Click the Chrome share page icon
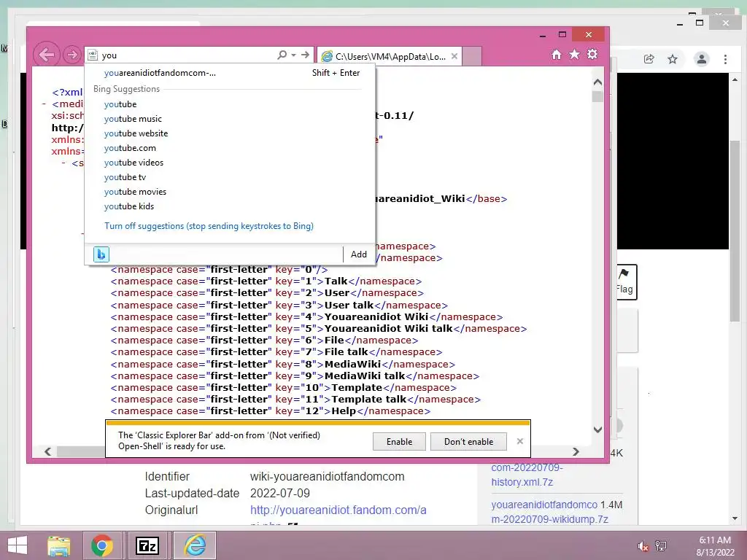Screen dimensions: 747x560 [x=649, y=59]
